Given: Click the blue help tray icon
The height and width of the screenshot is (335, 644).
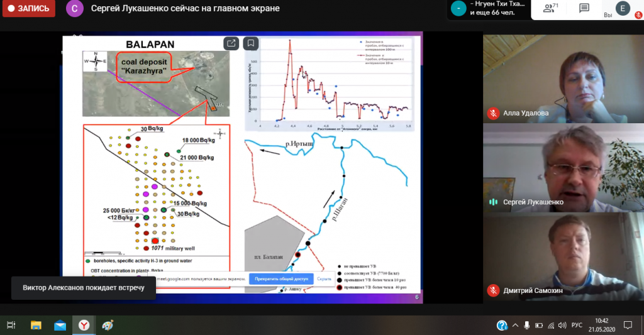Looking at the screenshot, I should click(502, 326).
